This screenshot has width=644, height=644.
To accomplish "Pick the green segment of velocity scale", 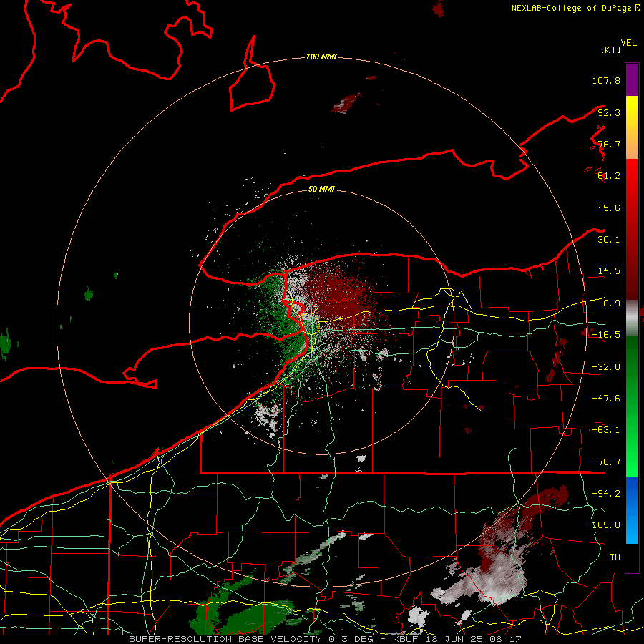I will coord(632,406).
